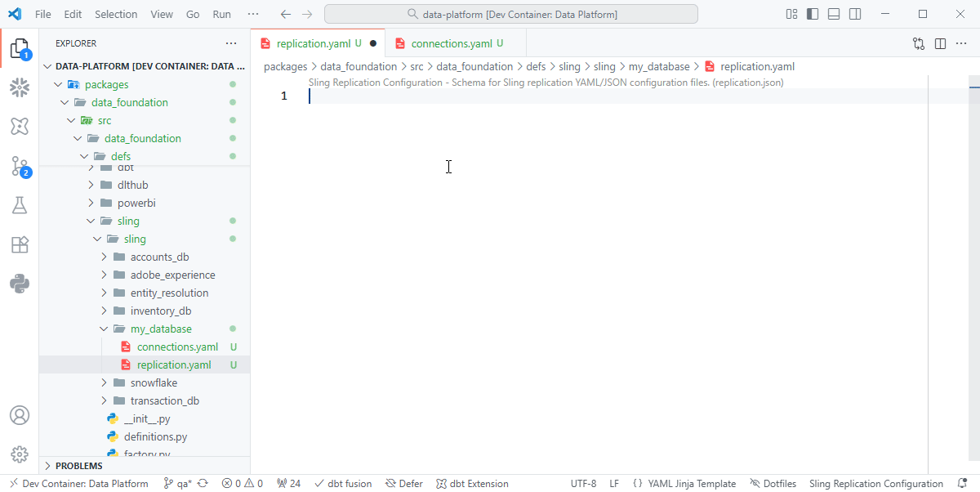Screen dimensions: 980x492
Task: Open the Python extension sidebar icon
Action: [x=21, y=284]
